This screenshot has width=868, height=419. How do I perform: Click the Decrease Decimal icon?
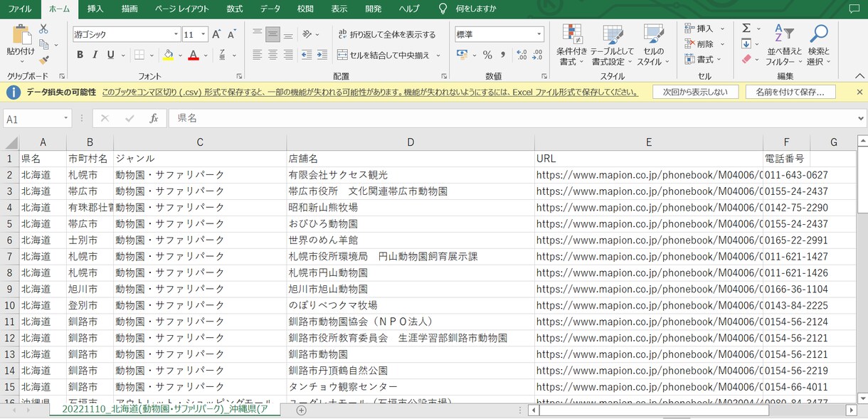(x=537, y=55)
